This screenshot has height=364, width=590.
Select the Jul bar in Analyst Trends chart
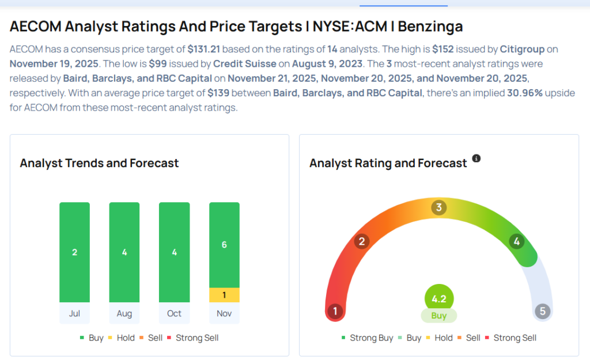click(x=74, y=252)
